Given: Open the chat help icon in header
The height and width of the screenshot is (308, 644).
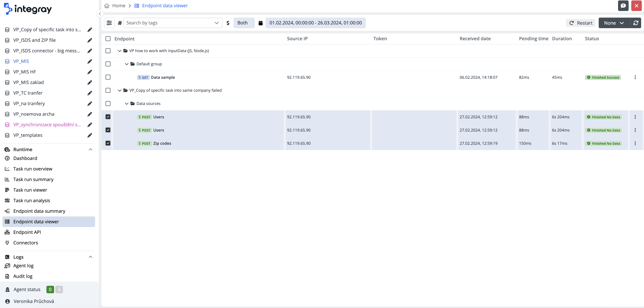Looking at the screenshot, I should coord(623,5).
